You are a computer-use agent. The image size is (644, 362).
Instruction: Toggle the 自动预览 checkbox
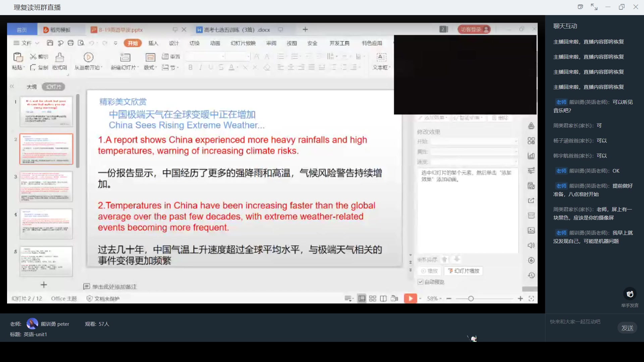(x=420, y=282)
